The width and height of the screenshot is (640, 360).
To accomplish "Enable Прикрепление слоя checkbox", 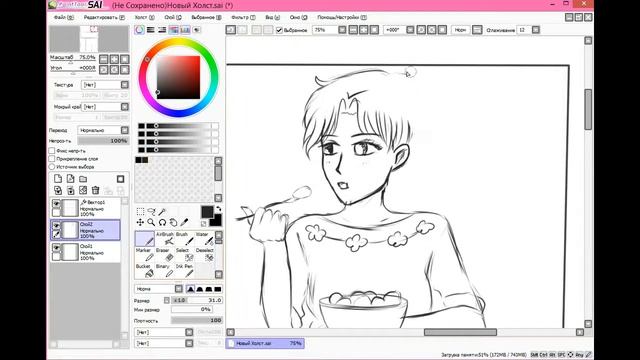I will [x=52, y=159].
